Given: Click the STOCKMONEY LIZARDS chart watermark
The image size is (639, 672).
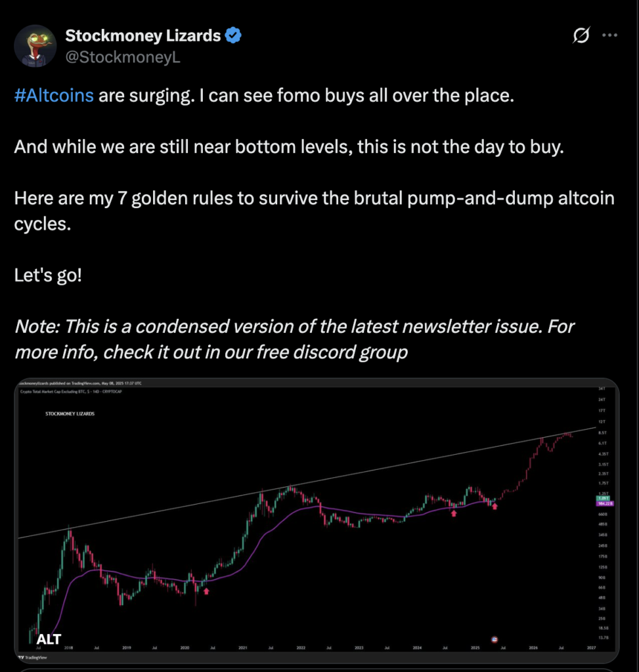Looking at the screenshot, I should click(x=70, y=413).
